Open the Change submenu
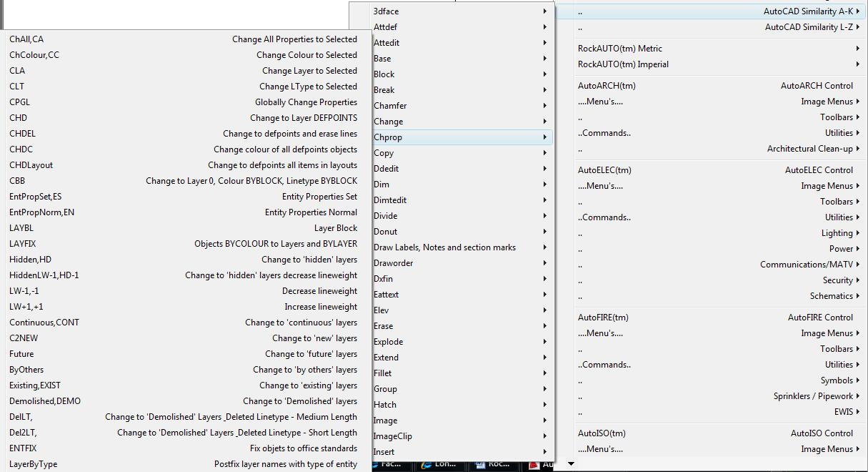This screenshot has width=868, height=472. (462, 122)
